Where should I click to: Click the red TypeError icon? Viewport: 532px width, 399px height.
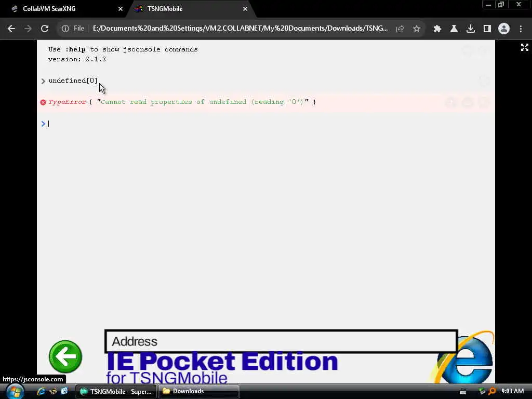43,102
